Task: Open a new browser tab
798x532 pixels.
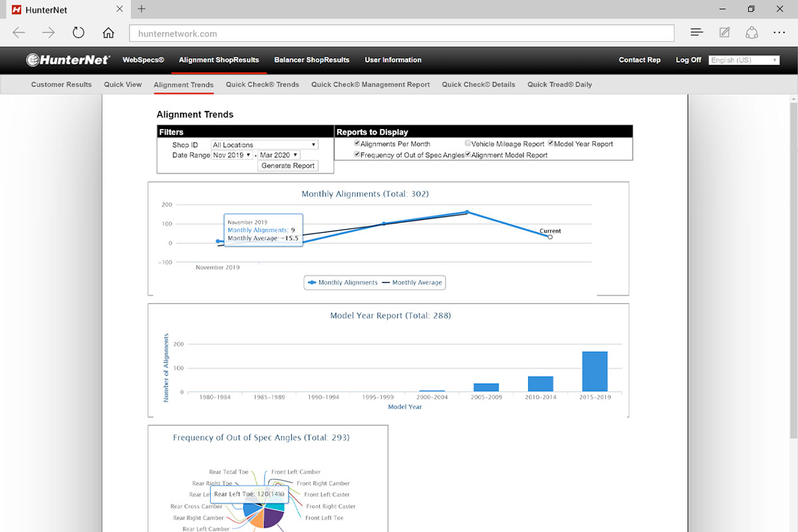Action: tap(140, 9)
